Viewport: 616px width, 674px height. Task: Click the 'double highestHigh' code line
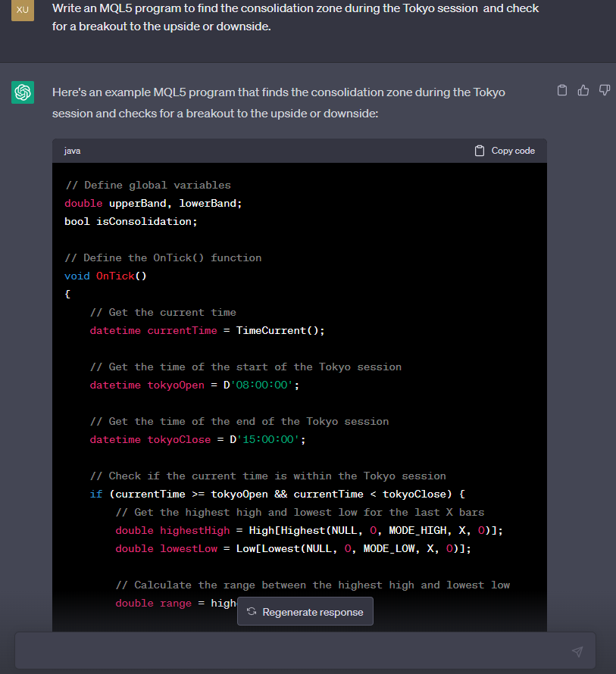(309, 530)
